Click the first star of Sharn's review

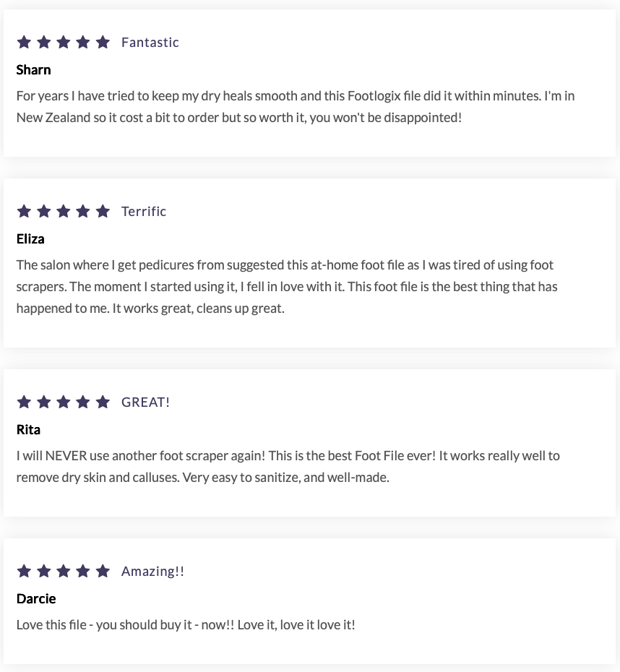tap(24, 42)
